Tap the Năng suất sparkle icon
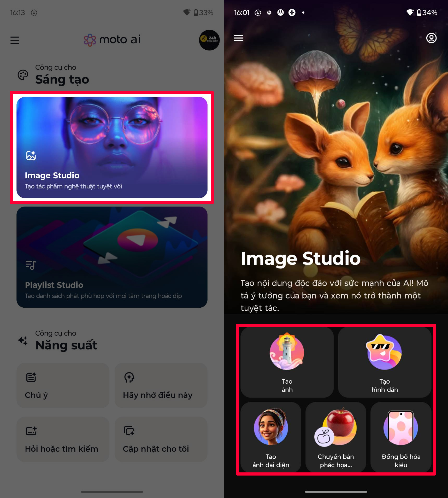 pos(23,341)
